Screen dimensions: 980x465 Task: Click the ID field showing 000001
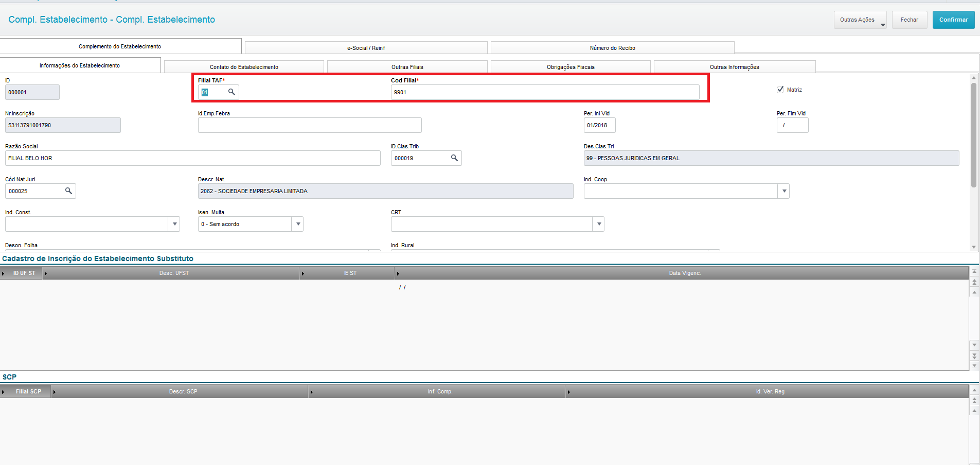pos(32,92)
